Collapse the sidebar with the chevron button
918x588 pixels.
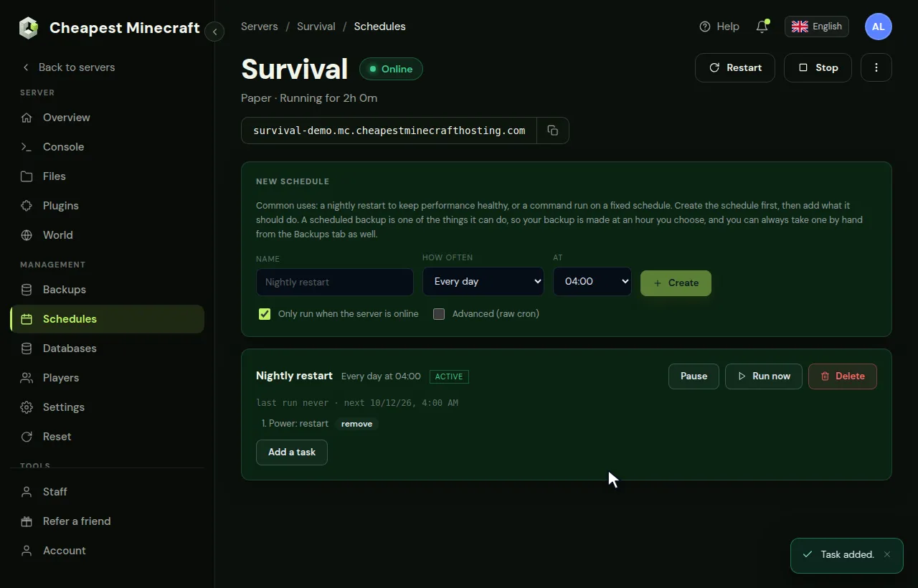point(214,32)
